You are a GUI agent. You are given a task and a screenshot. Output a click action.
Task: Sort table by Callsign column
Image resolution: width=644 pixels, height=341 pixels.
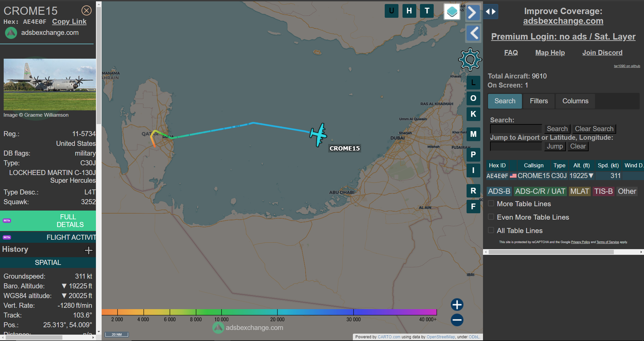(x=534, y=165)
